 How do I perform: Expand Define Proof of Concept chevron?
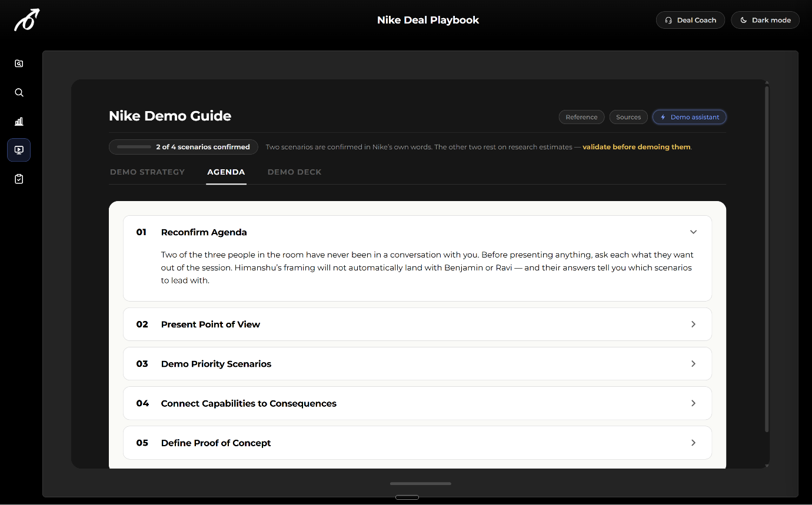click(x=693, y=443)
